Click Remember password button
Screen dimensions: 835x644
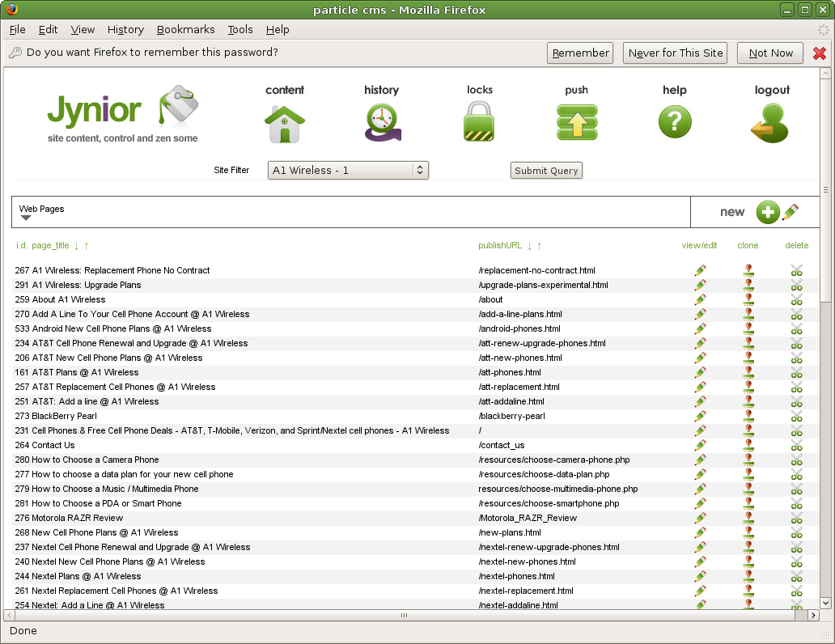[x=580, y=53]
